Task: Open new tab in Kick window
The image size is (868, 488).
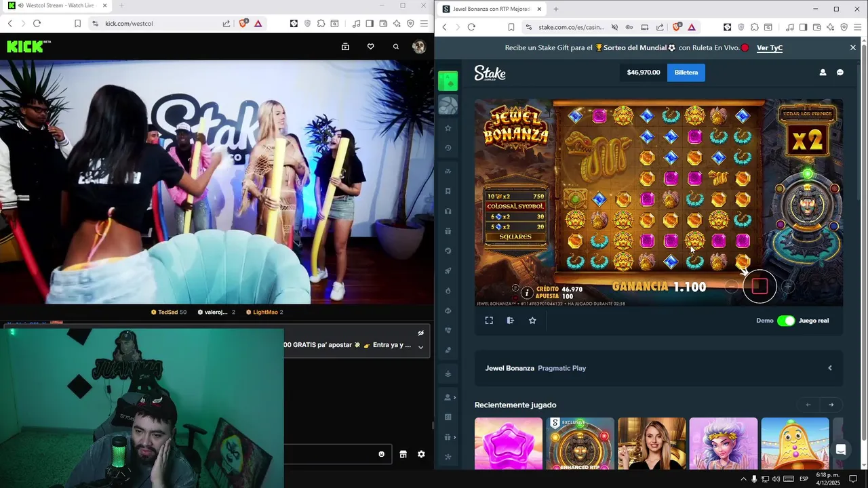Action: [121, 5]
